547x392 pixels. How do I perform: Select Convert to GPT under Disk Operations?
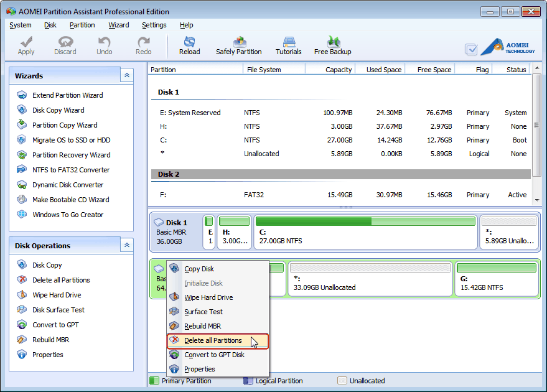[51, 325]
